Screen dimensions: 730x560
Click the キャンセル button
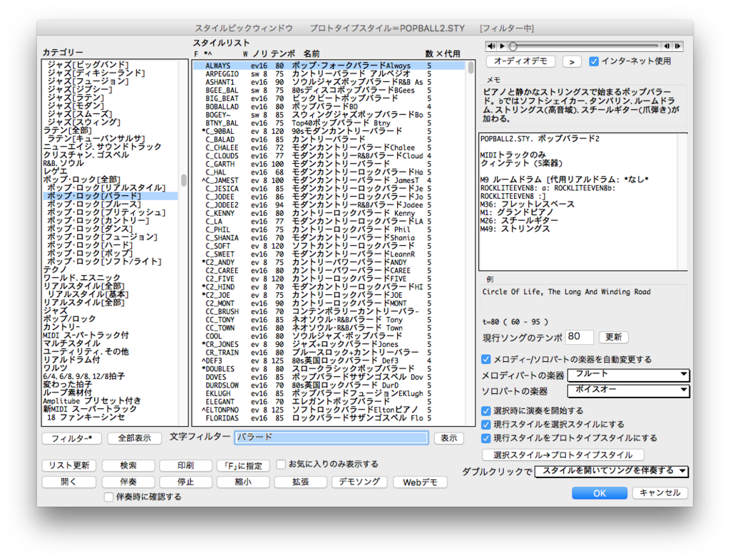(x=660, y=493)
